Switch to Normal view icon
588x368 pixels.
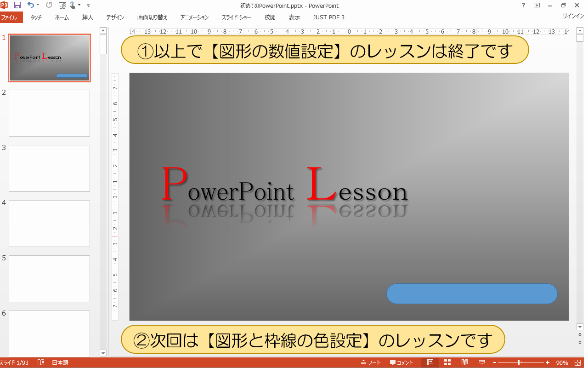tap(430, 362)
